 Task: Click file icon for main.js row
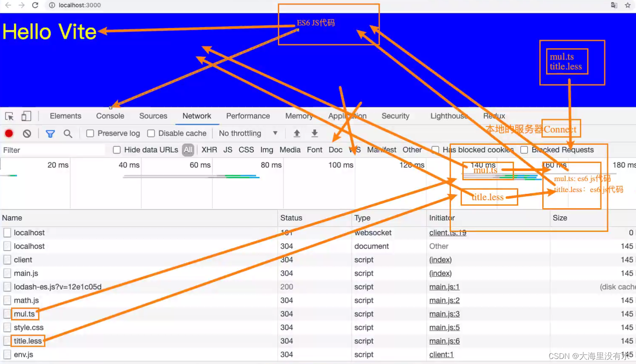click(7, 273)
